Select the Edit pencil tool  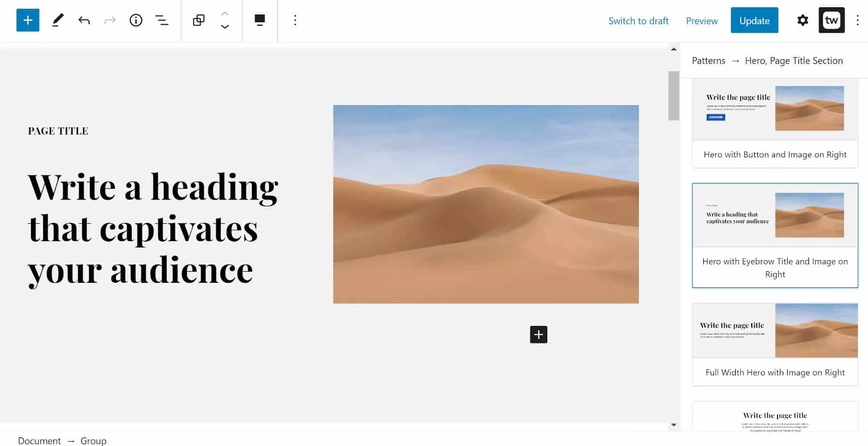click(x=58, y=20)
